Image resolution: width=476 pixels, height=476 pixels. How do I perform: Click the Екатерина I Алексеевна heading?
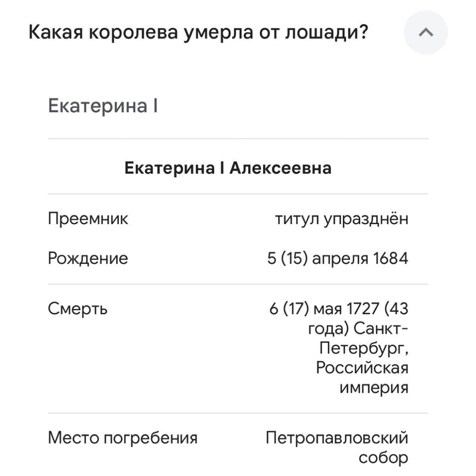point(229,167)
